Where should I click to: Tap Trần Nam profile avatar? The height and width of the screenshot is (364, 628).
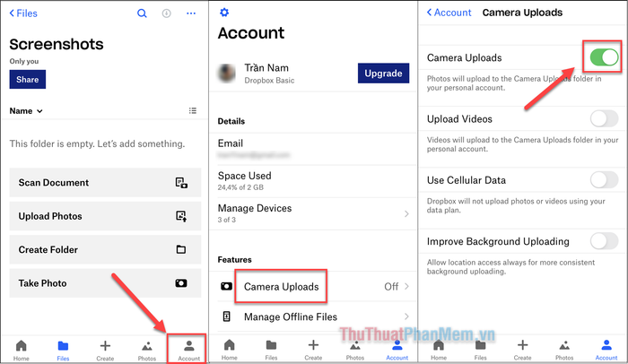(227, 73)
